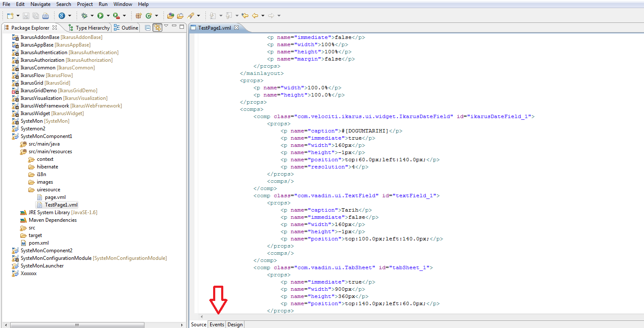Image resolution: width=644 pixels, height=328 pixels.
Task: Click the New file wizard icon
Action: [x=9, y=16]
